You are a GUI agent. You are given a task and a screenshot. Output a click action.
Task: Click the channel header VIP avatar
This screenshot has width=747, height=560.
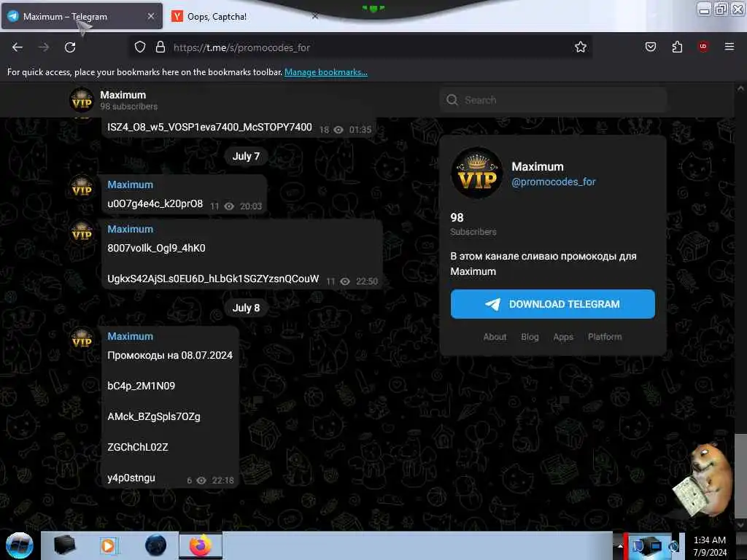82,101
